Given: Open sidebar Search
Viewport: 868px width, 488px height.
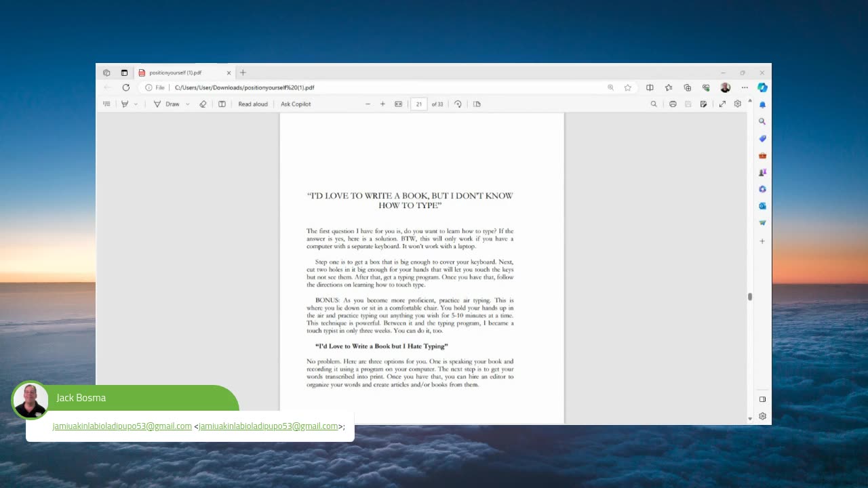Looking at the screenshot, I should 762,121.
